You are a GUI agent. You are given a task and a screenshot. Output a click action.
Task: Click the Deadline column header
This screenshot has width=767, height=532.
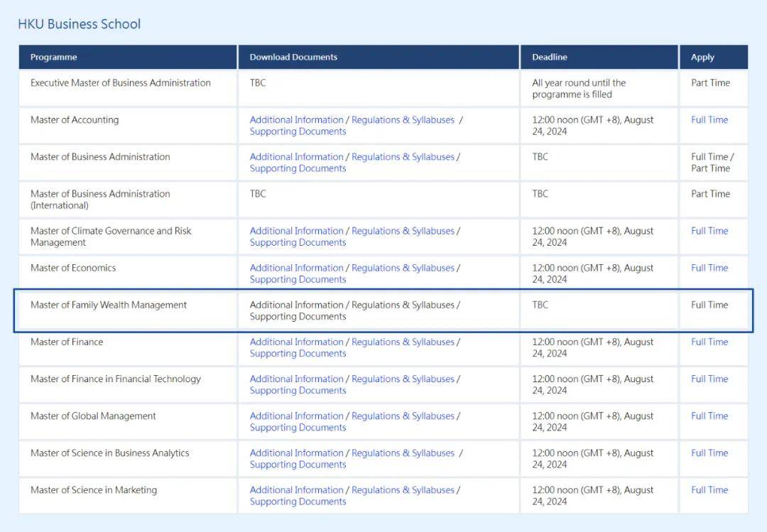pos(599,58)
